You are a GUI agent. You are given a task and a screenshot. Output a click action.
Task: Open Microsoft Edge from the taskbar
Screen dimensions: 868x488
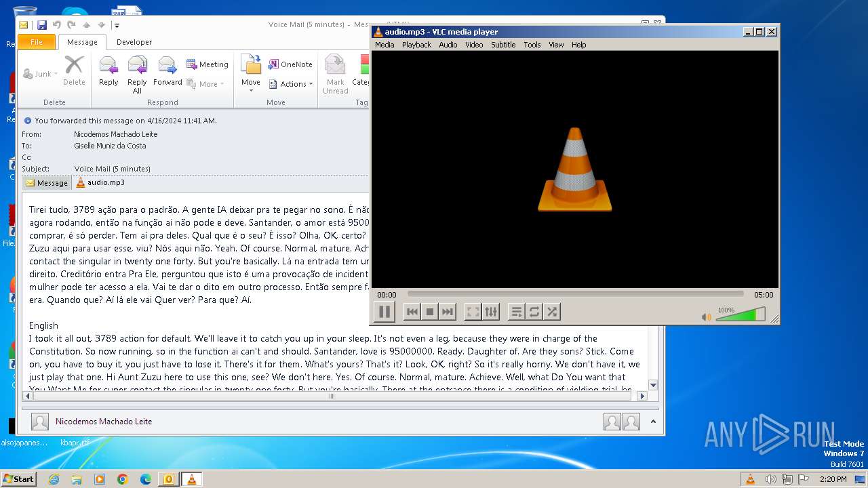tap(145, 479)
